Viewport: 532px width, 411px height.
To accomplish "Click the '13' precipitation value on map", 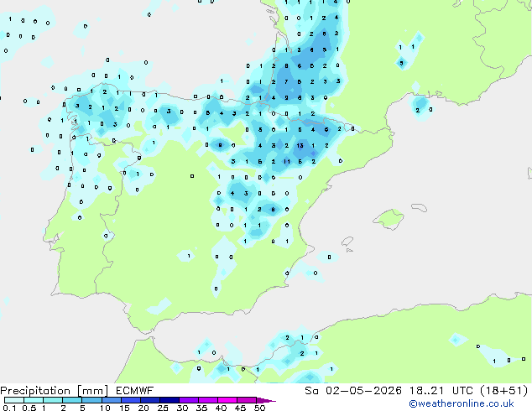I will (x=300, y=145).
